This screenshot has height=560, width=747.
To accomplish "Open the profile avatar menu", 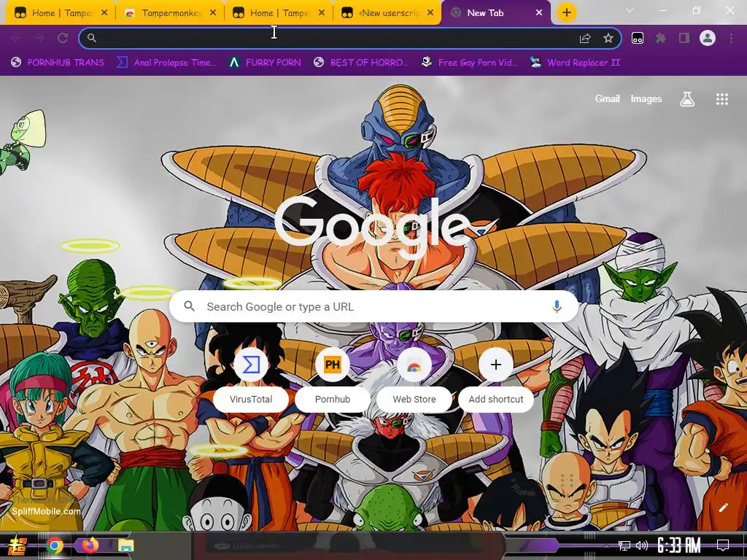I will [x=708, y=38].
